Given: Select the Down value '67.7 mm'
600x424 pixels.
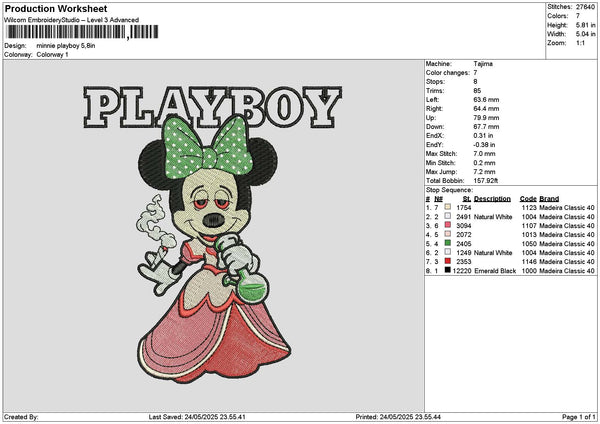Looking at the screenshot, I should [486, 127].
